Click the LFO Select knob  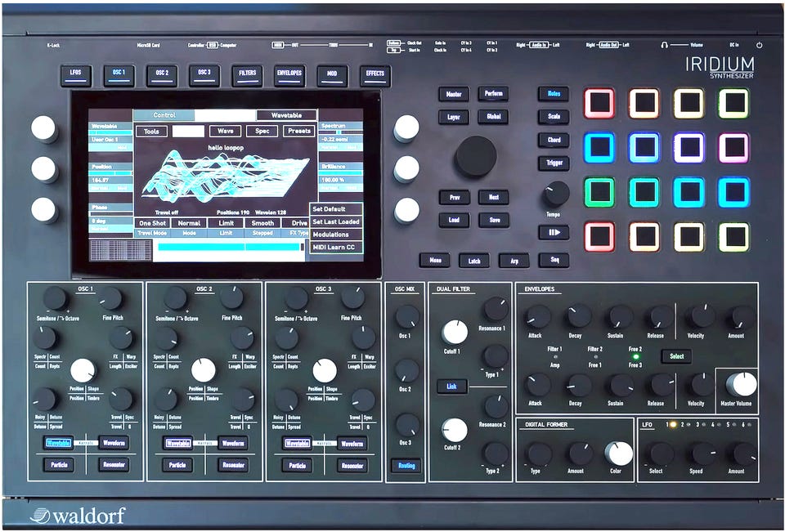pos(662,454)
